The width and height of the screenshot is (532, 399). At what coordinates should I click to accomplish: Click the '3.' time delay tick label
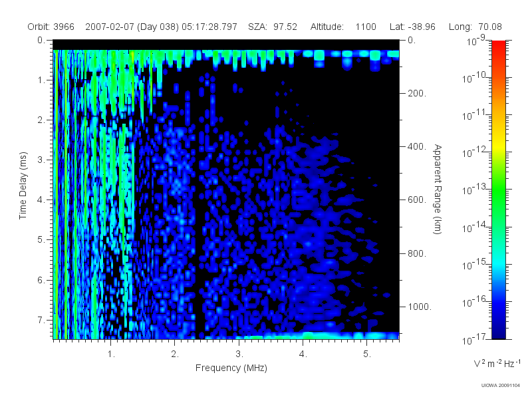coord(41,160)
